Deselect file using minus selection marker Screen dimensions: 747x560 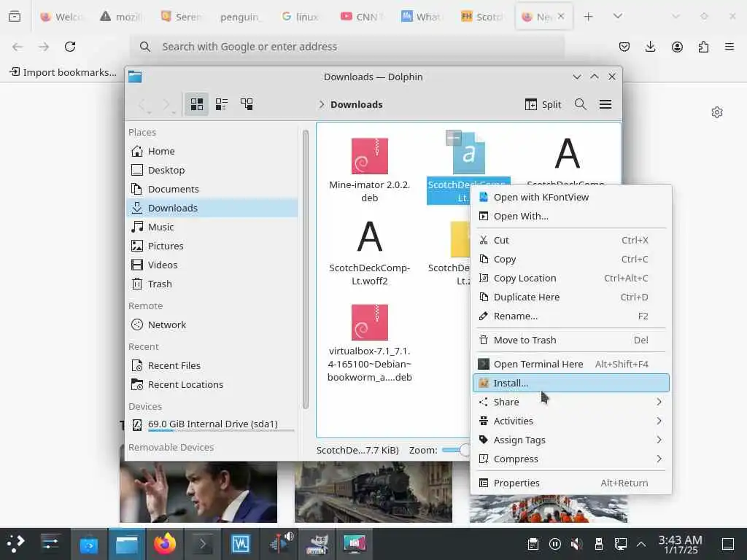pyautogui.click(x=454, y=138)
